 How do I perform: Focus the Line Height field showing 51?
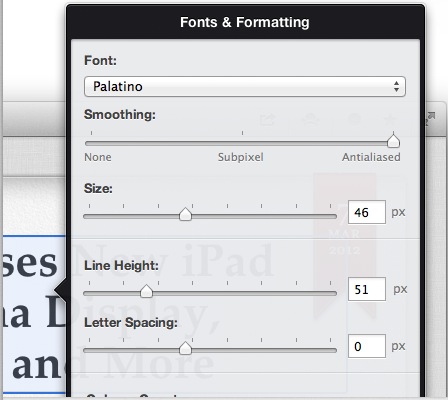[x=367, y=289]
